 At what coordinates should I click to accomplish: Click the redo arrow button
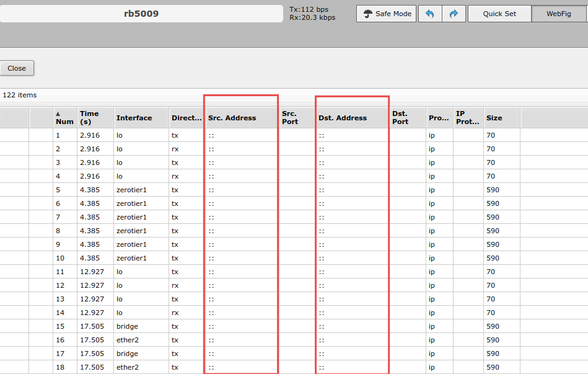pos(454,14)
